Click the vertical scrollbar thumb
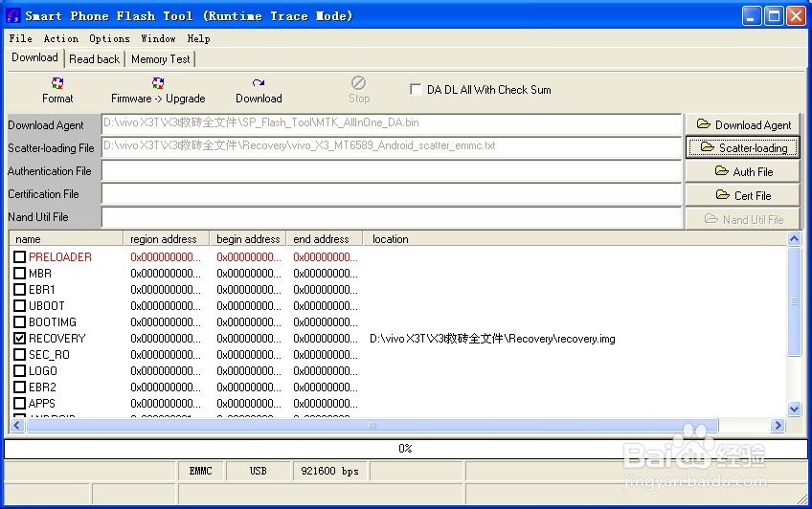This screenshot has width=812, height=509. pos(794,301)
